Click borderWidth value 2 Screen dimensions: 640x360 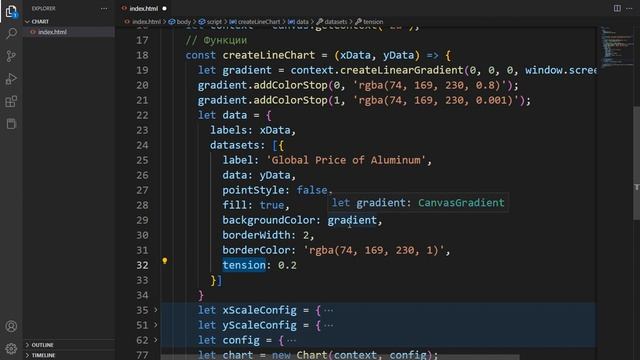click(x=306, y=235)
